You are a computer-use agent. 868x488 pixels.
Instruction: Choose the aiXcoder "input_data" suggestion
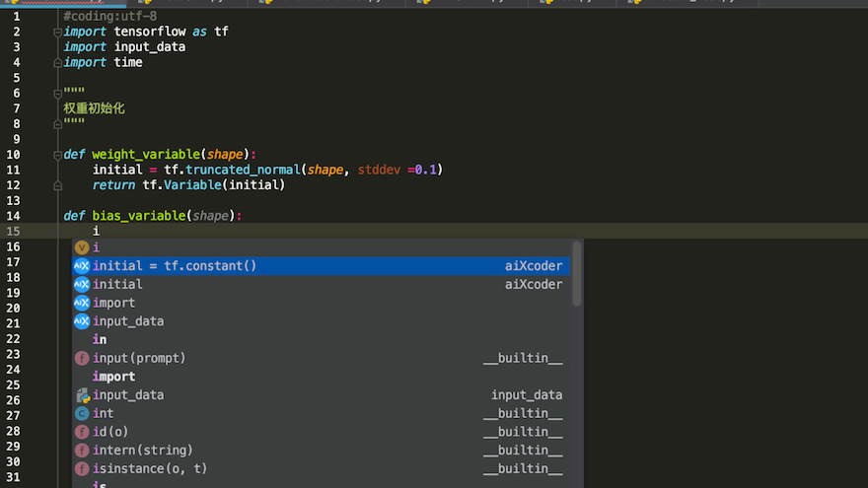pos(128,321)
